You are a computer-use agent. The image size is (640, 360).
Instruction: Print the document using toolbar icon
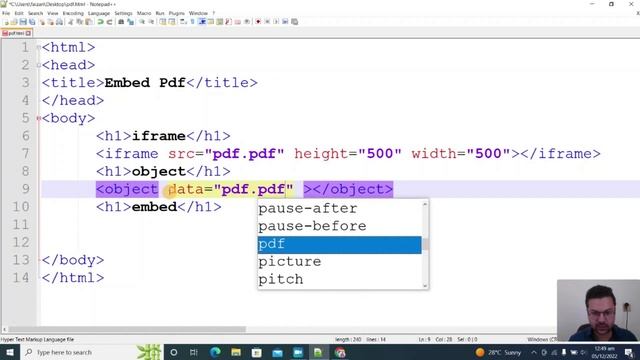point(60,22)
